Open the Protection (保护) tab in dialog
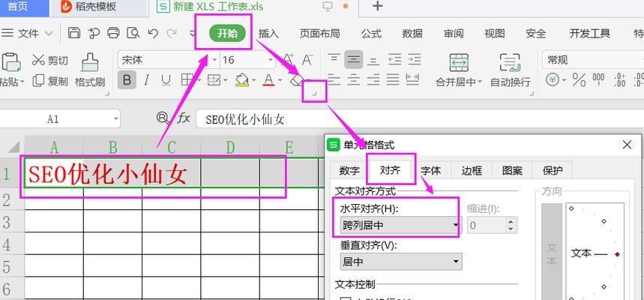Screen dimensions: 644x300 pyautogui.click(x=553, y=170)
